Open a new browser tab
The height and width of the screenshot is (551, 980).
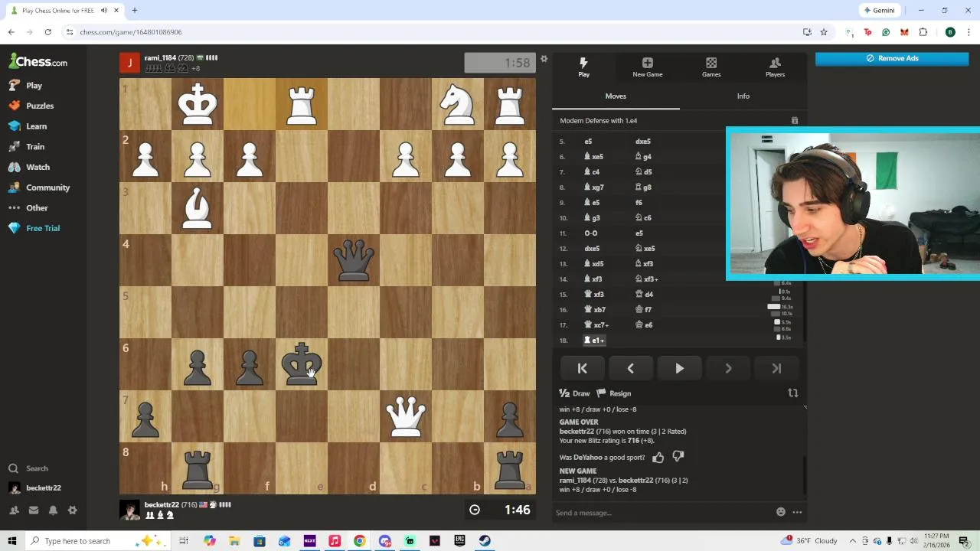(x=134, y=11)
